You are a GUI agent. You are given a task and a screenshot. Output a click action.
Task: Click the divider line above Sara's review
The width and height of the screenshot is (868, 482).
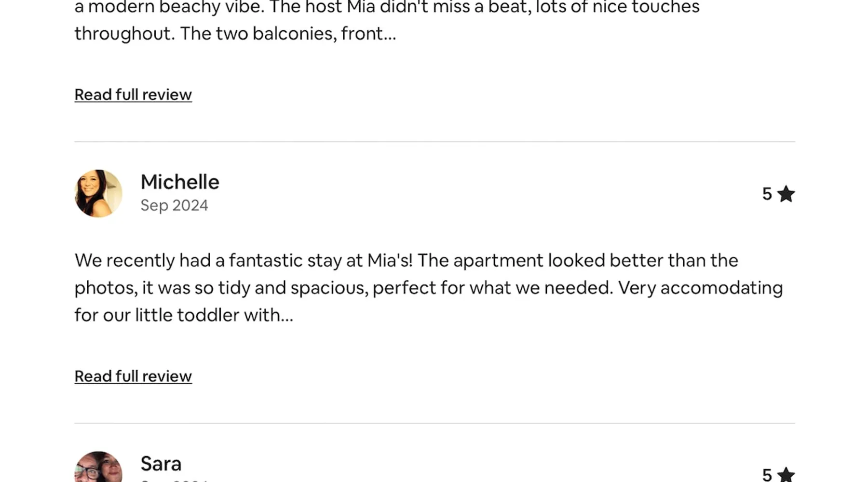434,423
